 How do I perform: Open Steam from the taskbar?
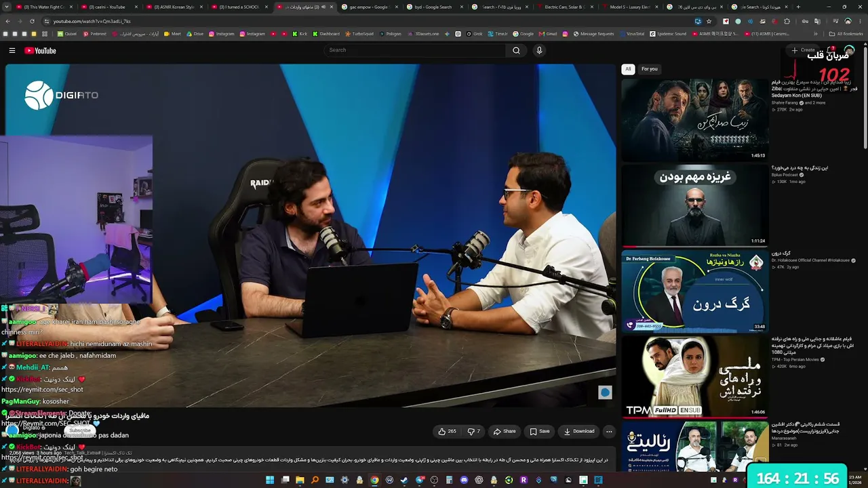404,481
